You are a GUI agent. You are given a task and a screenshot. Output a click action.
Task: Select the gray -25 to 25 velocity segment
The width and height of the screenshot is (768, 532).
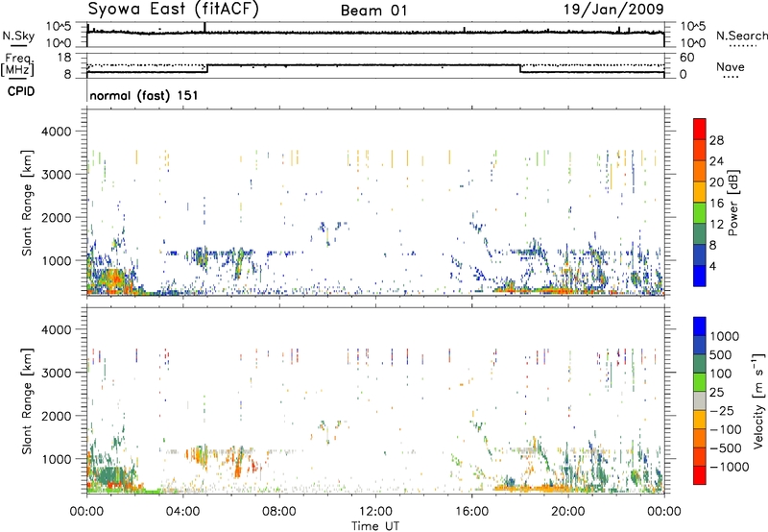tap(700, 400)
